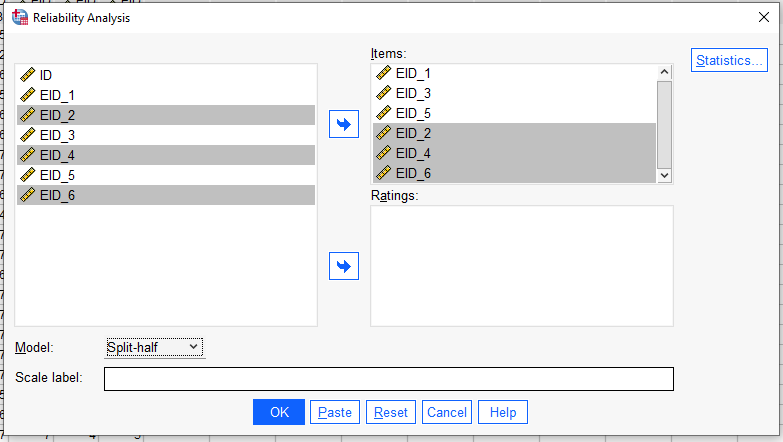The height and width of the screenshot is (442, 783).
Task: Pick EID_5 from the left variable list
Action: pyautogui.click(x=57, y=175)
